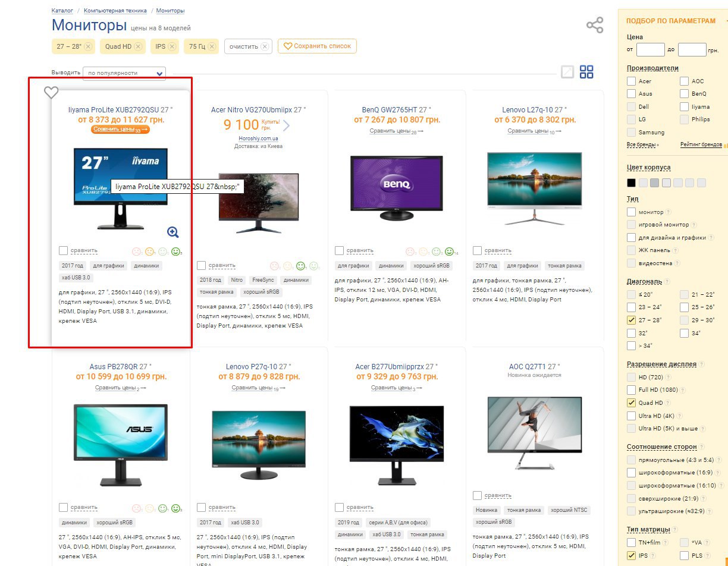Click help icon next to TN+film
728x566 pixels.
(x=665, y=543)
